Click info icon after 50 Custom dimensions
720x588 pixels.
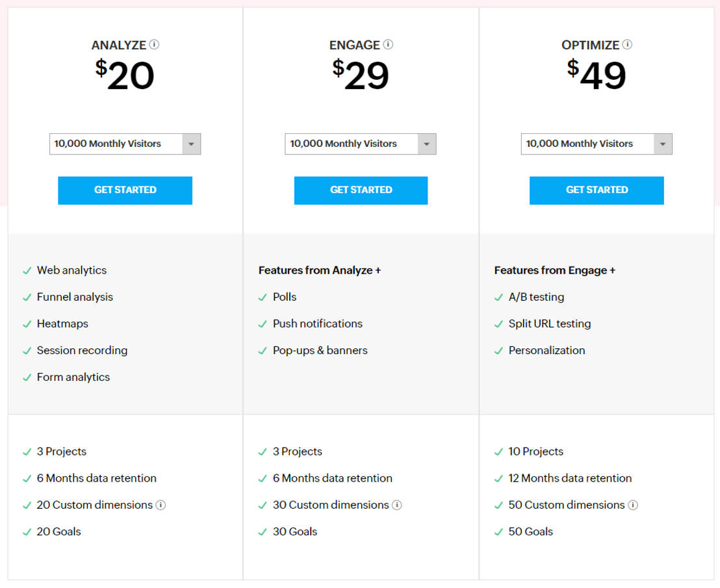pos(633,505)
